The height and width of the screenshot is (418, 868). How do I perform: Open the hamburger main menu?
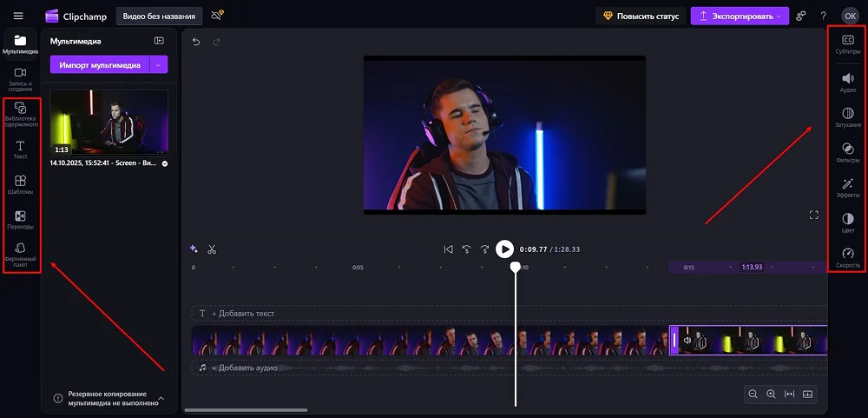point(18,16)
